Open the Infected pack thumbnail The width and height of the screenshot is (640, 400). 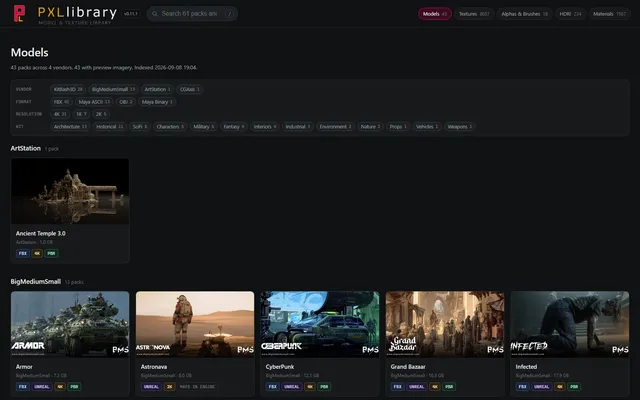[x=570, y=324]
